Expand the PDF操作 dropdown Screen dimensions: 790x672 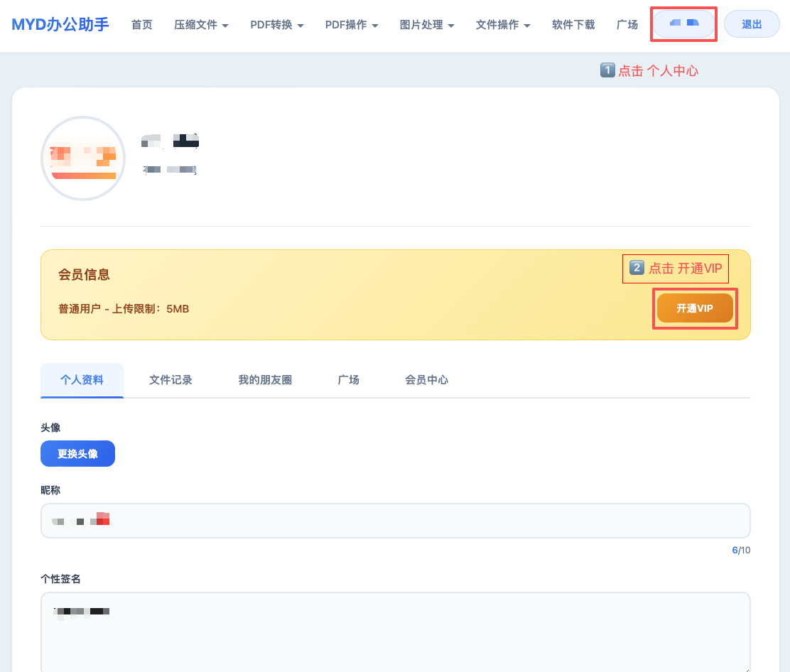pyautogui.click(x=352, y=25)
